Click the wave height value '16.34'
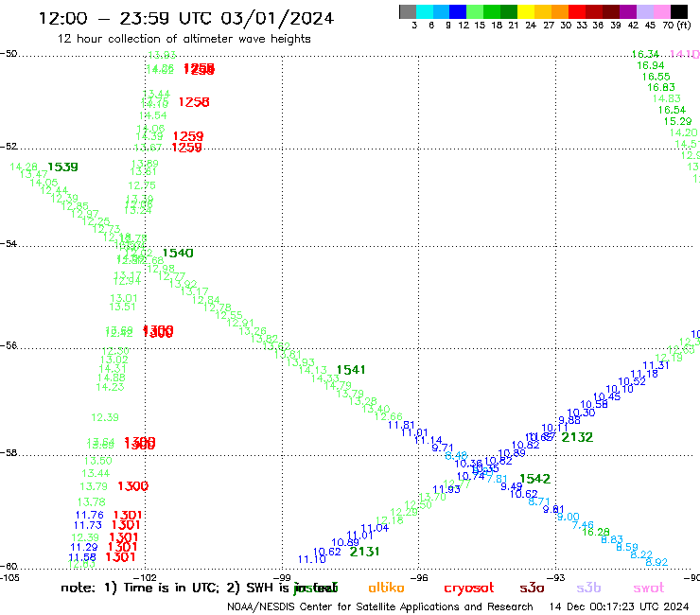700x615 pixels. tap(645, 54)
